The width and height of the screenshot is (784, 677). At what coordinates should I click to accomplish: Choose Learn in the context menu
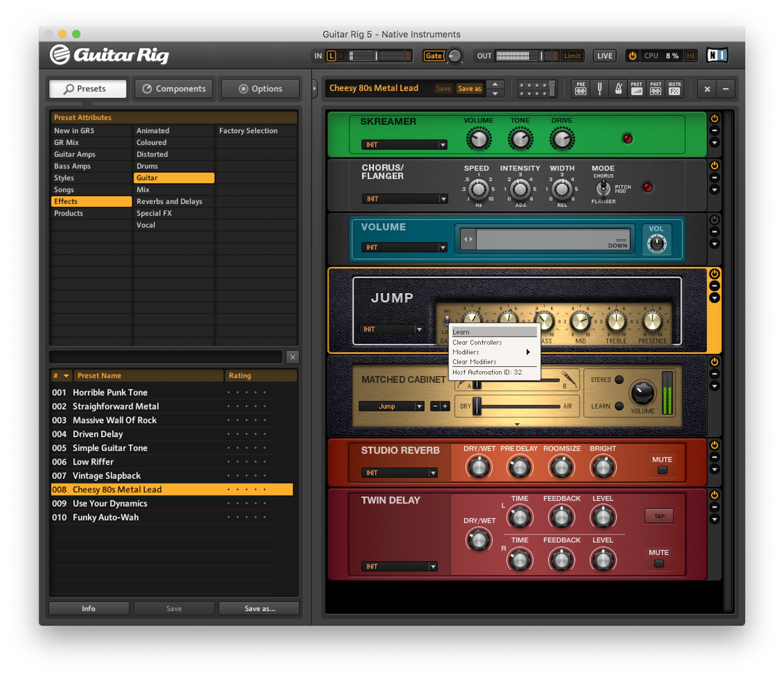494,332
